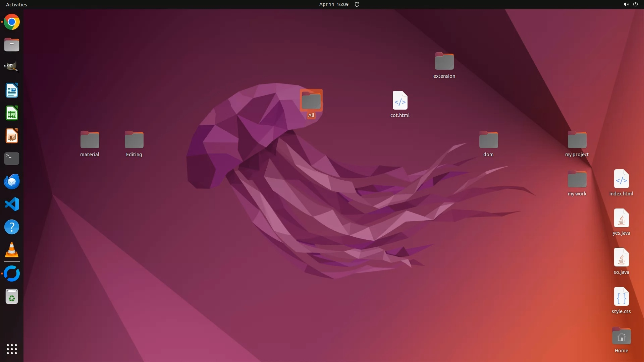
Task: Select the extension folder
Action: pyautogui.click(x=444, y=62)
